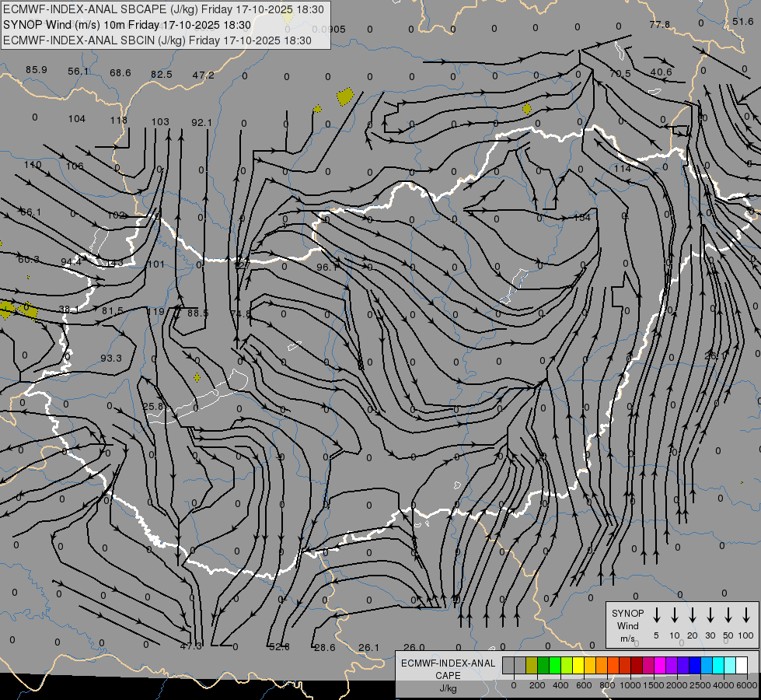
Task: Click the 68.6 value on the map
Action: [x=120, y=73]
